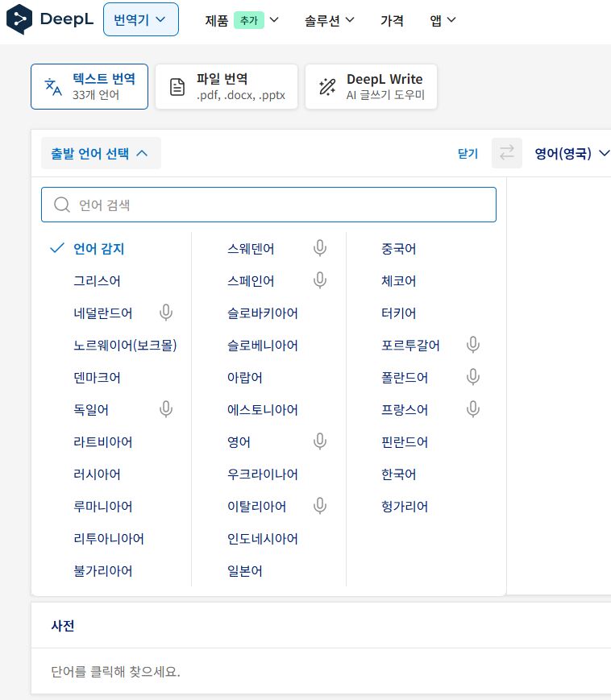Viewport: 611px width, 700px height.
Task: Select 그리스어 as source language
Action: (x=97, y=281)
